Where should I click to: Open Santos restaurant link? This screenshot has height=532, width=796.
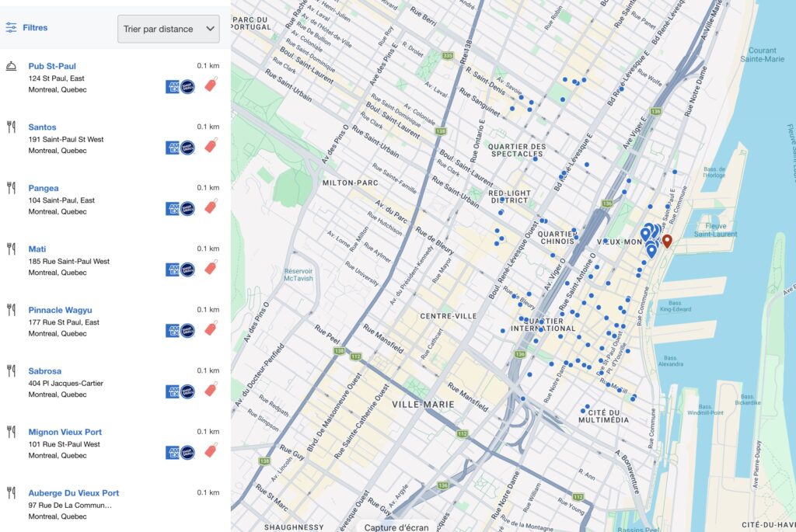tap(42, 127)
